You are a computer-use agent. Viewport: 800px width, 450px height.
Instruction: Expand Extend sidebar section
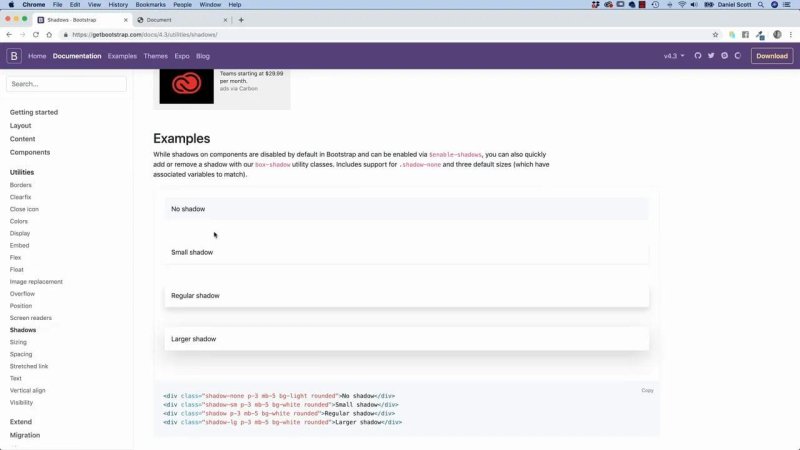(20, 422)
